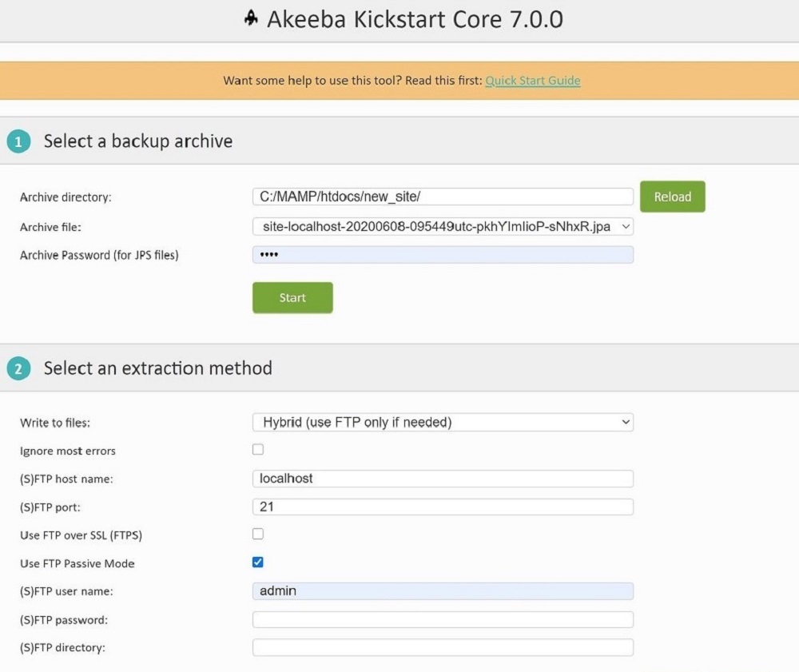Enable Ignore most errors checkbox
This screenshot has height=672, width=799.
[x=258, y=449]
